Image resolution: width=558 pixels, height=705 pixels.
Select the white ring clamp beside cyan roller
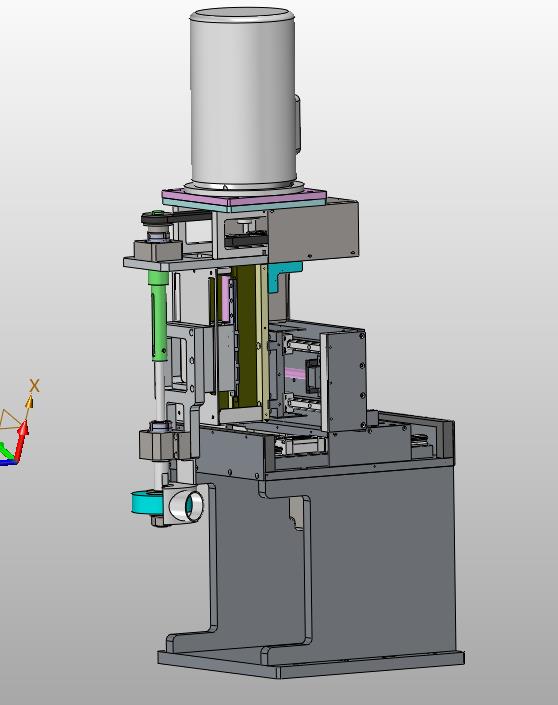(x=185, y=503)
